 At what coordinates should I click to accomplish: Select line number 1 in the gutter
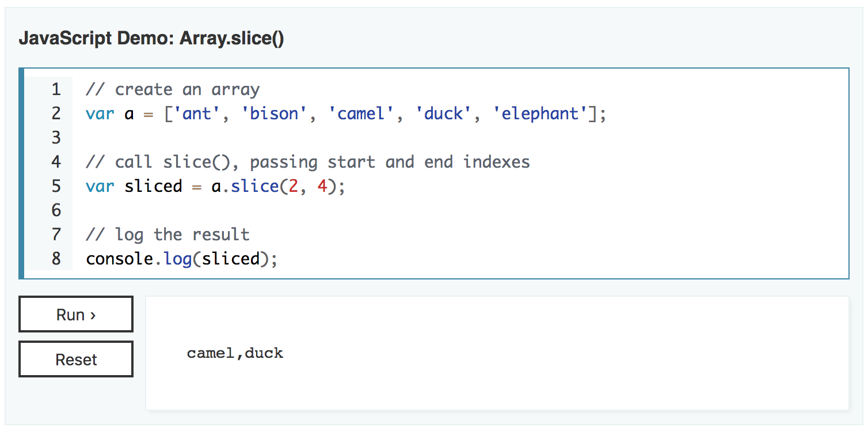56,89
